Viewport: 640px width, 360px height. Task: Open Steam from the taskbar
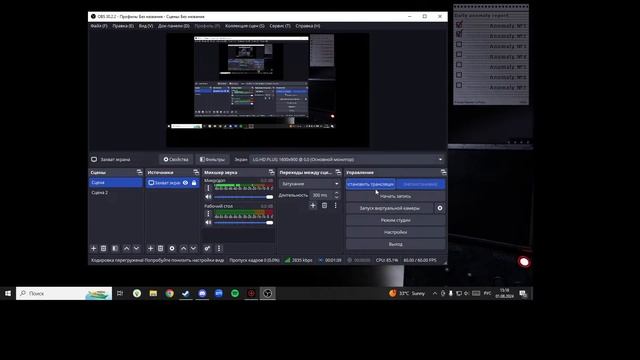186,293
